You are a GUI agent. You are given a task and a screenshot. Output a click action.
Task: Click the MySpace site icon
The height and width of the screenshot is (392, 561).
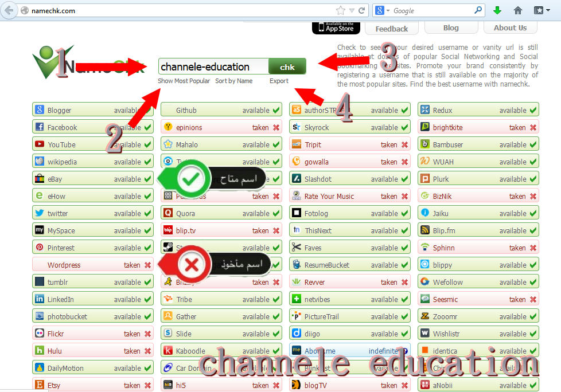point(40,230)
